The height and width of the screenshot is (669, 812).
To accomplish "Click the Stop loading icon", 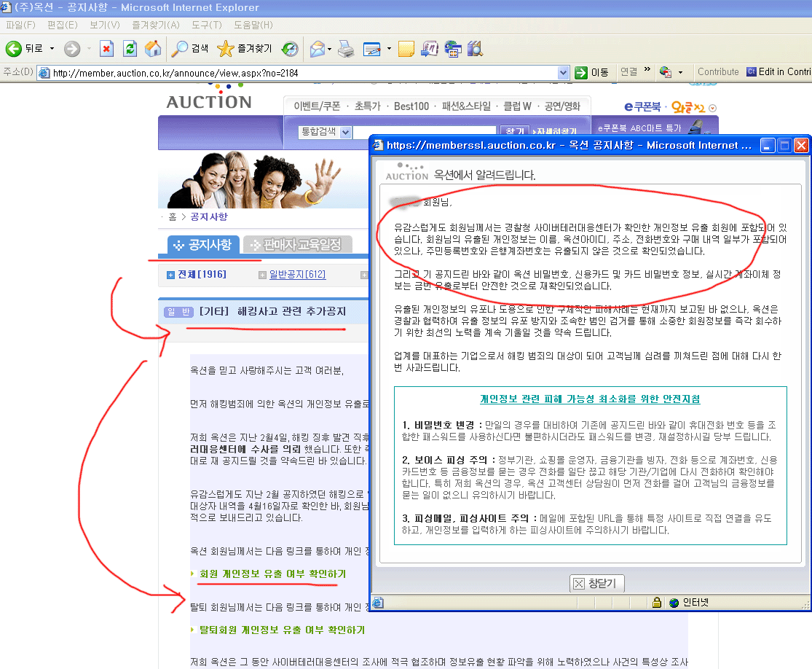I will (x=106, y=49).
